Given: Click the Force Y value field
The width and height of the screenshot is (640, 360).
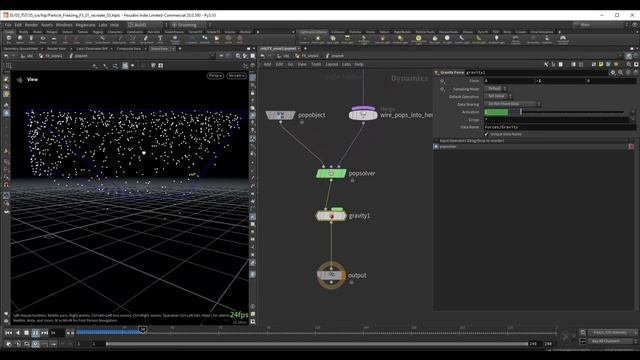Looking at the screenshot, I should pos(560,81).
